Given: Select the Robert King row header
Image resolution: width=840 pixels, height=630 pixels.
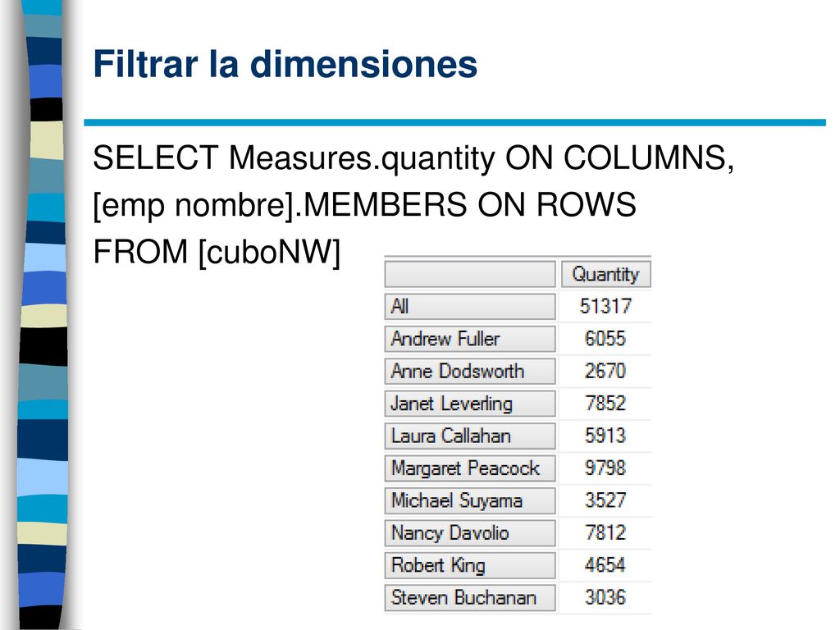Looking at the screenshot, I should point(470,566).
